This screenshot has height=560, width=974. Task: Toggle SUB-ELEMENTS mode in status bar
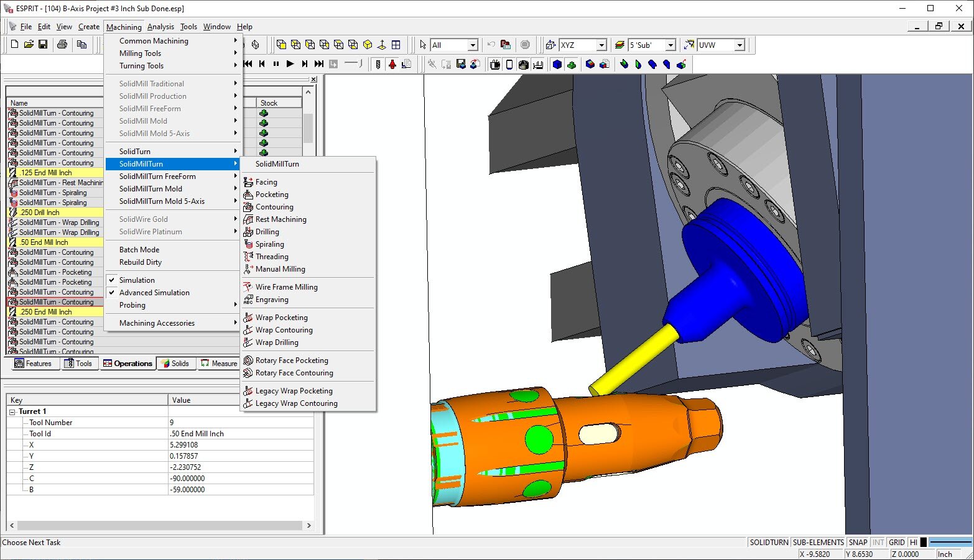point(818,543)
